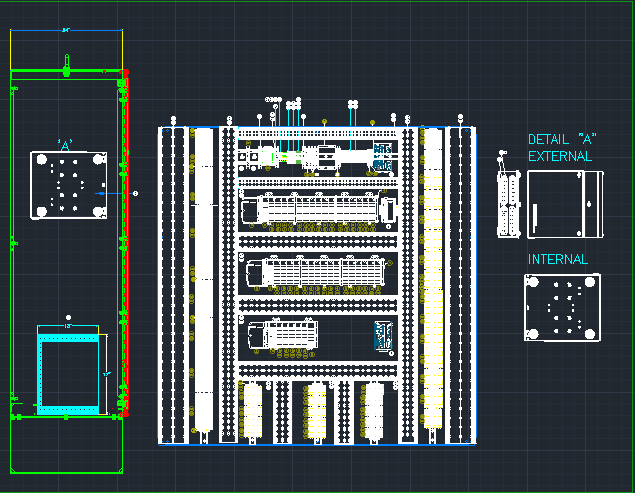Click the 'A' label above the mounting plate

pyautogui.click(x=67, y=145)
